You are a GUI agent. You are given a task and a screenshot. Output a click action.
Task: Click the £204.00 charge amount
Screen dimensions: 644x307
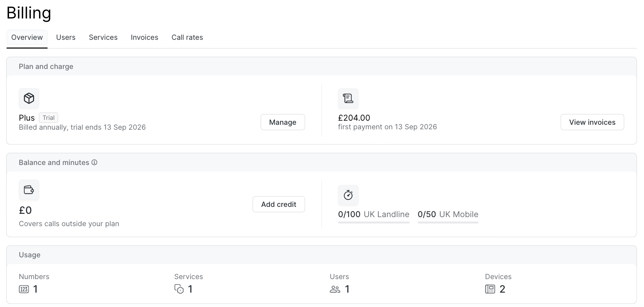point(354,118)
